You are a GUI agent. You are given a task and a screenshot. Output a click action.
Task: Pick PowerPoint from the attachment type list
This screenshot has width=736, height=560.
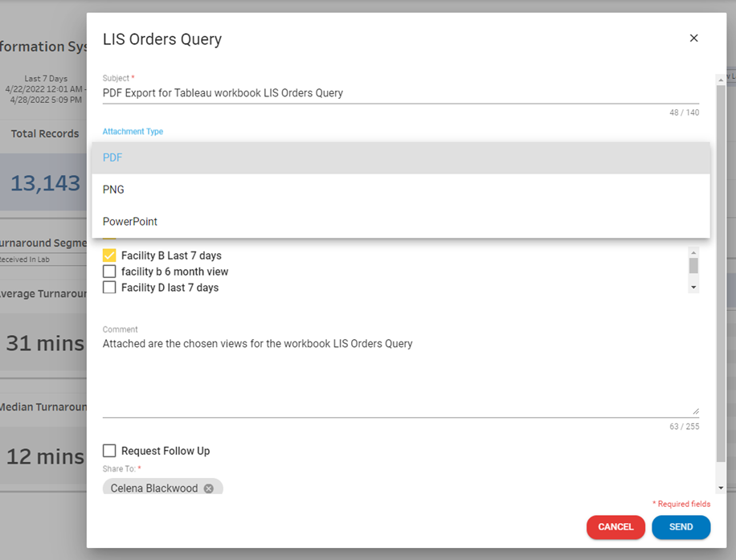pos(130,222)
